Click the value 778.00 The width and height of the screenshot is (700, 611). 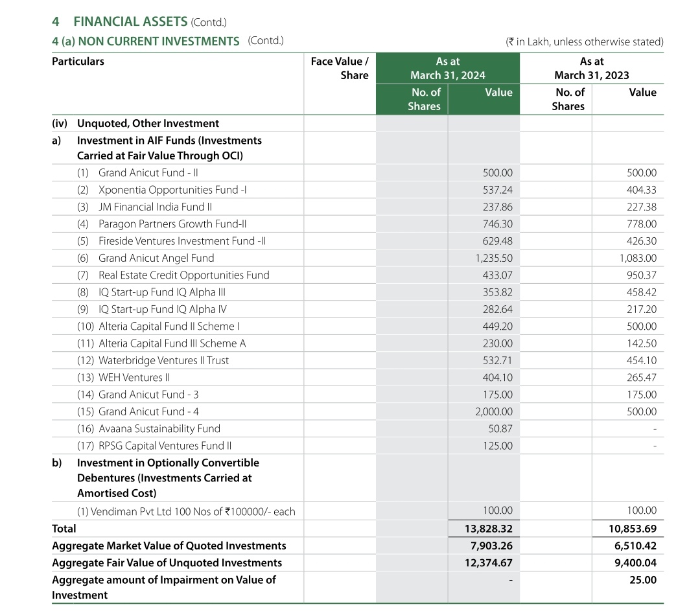coord(642,224)
